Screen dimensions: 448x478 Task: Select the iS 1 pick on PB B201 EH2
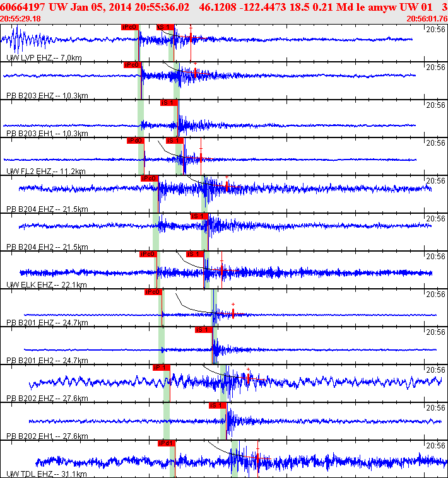(x=204, y=330)
